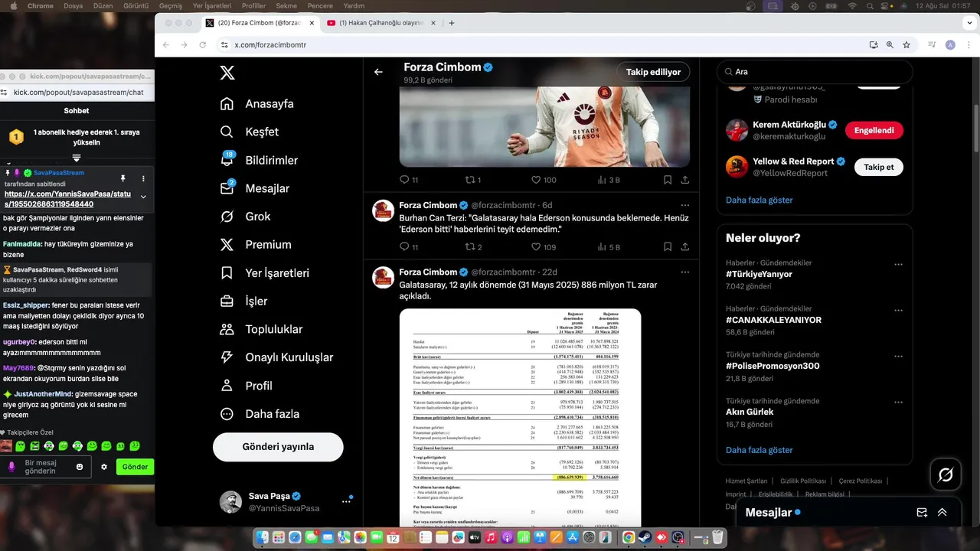The image size is (980, 551).
Task: Open Finder from the Dock
Action: coord(264,538)
